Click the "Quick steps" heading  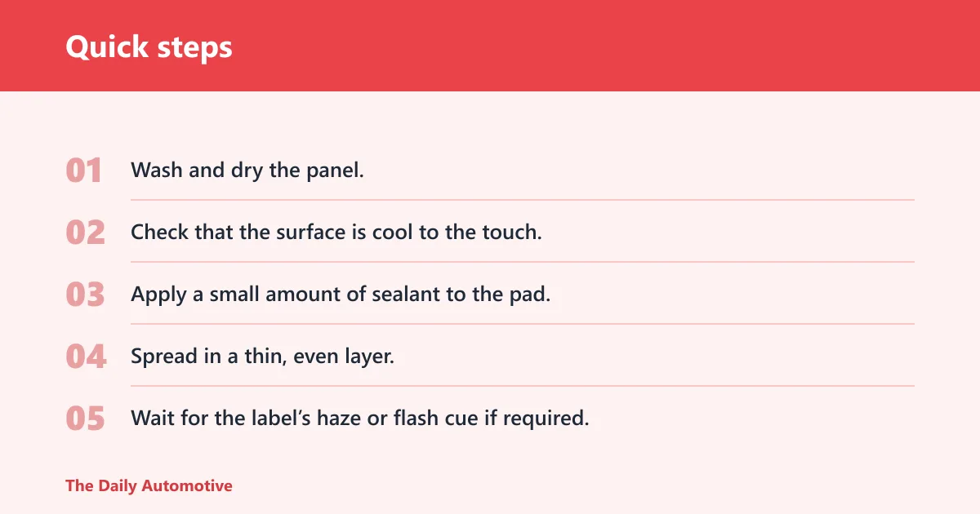point(149,47)
